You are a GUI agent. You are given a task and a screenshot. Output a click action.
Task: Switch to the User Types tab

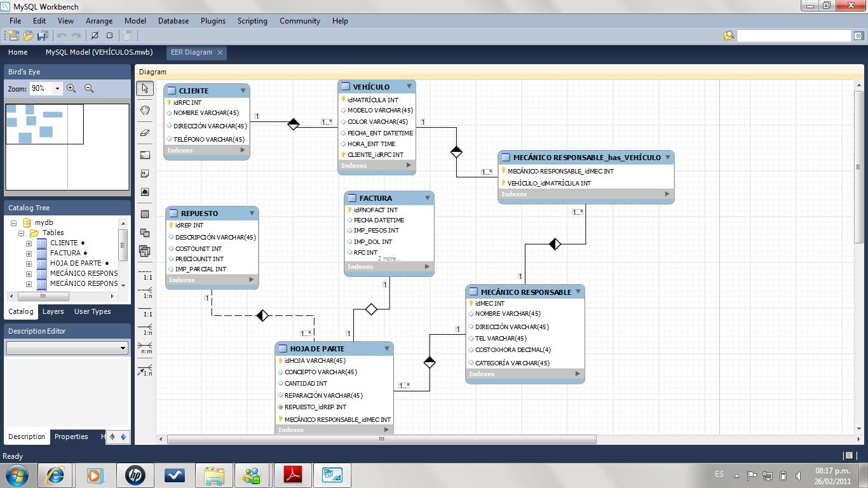pos(92,311)
